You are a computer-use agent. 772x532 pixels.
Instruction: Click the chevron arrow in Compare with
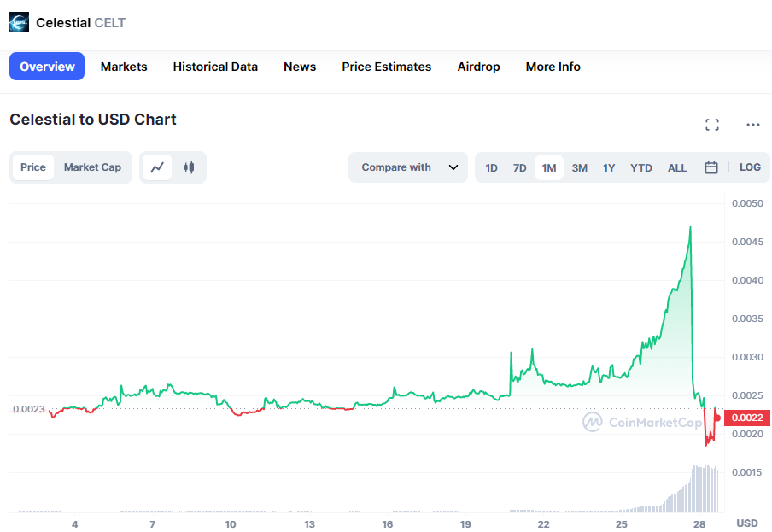(x=453, y=167)
